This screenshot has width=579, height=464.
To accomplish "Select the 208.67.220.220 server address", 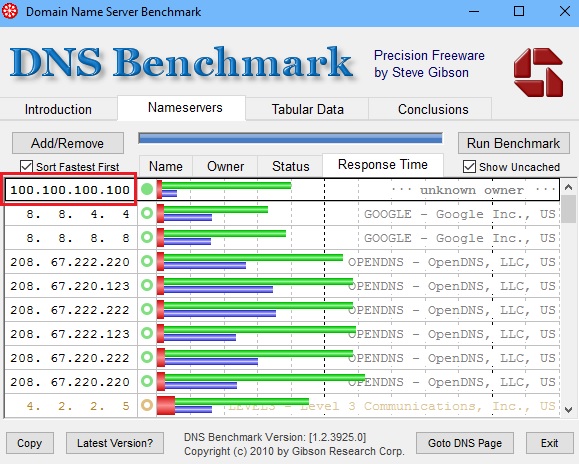I will pyautogui.click(x=70, y=382).
